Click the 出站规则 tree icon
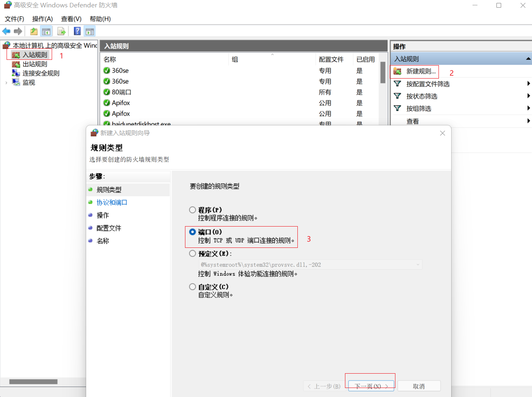Screen dimensions: 532x397 [16, 64]
